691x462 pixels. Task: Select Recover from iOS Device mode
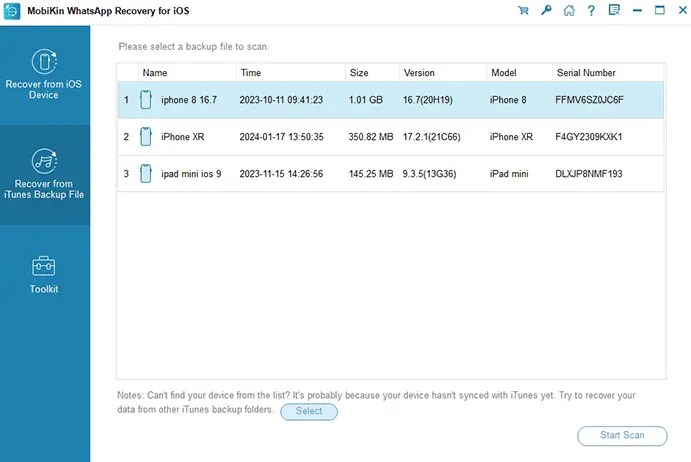click(44, 74)
